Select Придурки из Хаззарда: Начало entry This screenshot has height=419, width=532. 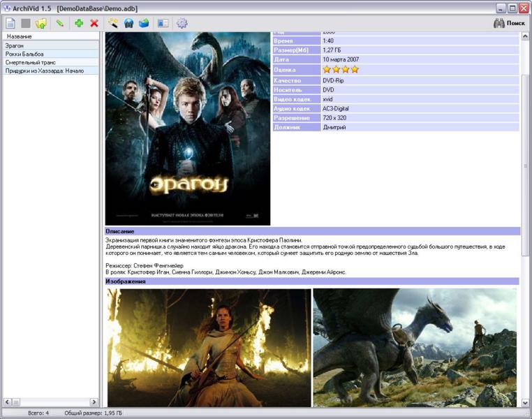tap(51, 71)
